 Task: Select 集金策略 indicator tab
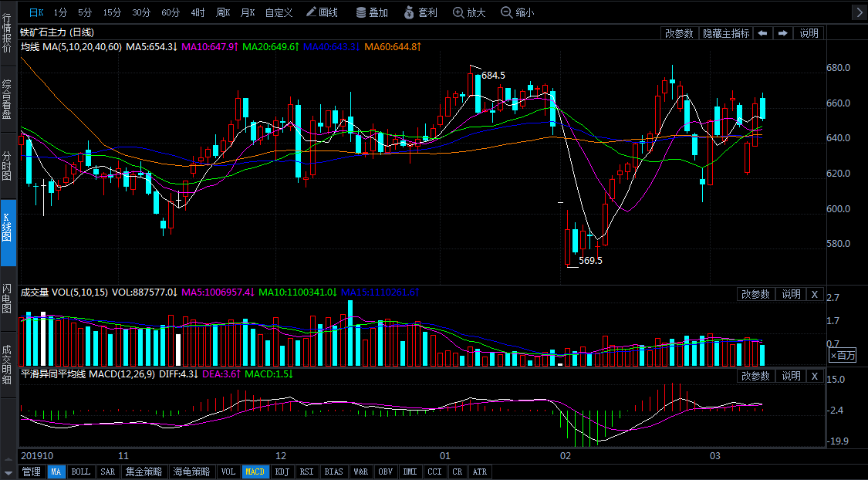tap(144, 472)
